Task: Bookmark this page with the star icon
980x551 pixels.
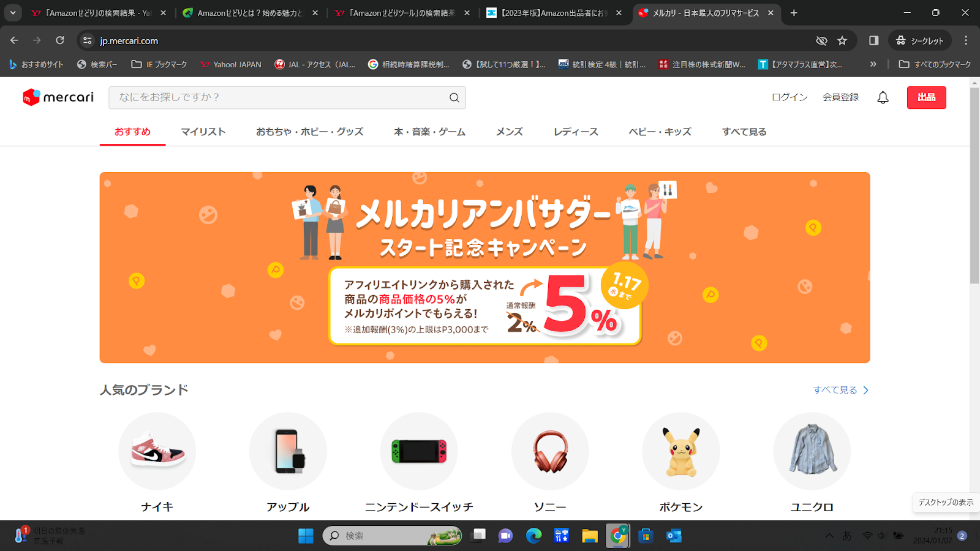Action: pyautogui.click(x=842, y=40)
